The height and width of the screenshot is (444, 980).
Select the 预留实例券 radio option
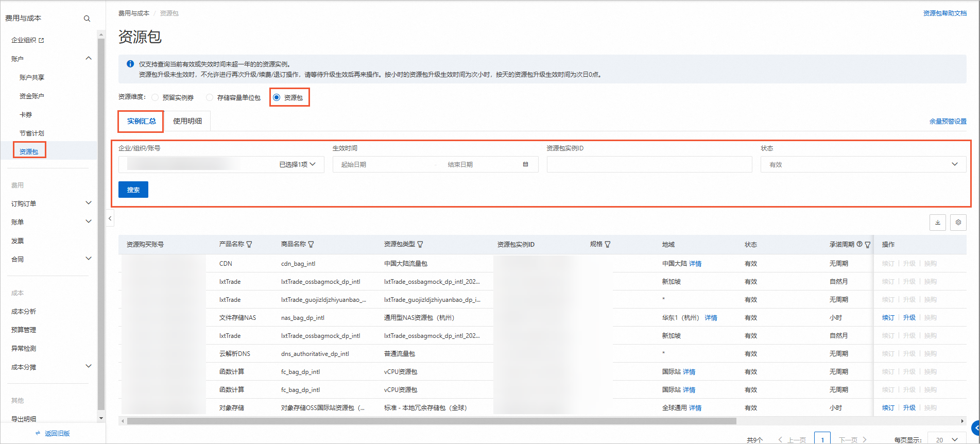(154, 97)
